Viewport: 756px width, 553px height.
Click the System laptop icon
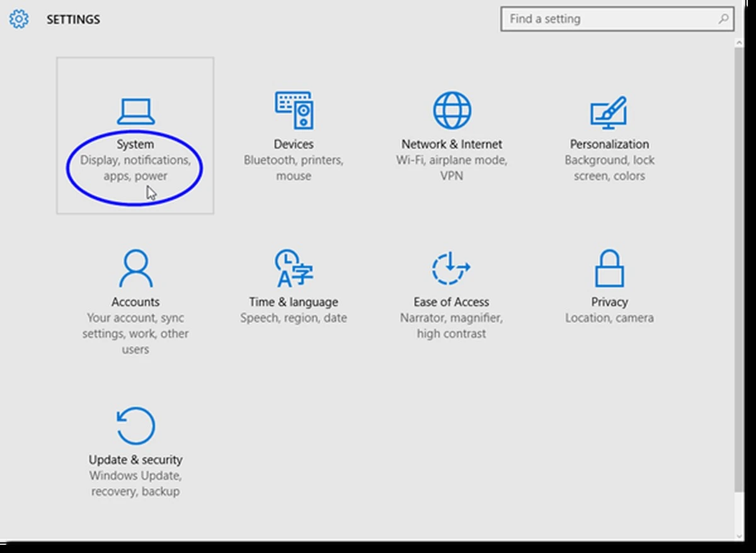[135, 111]
